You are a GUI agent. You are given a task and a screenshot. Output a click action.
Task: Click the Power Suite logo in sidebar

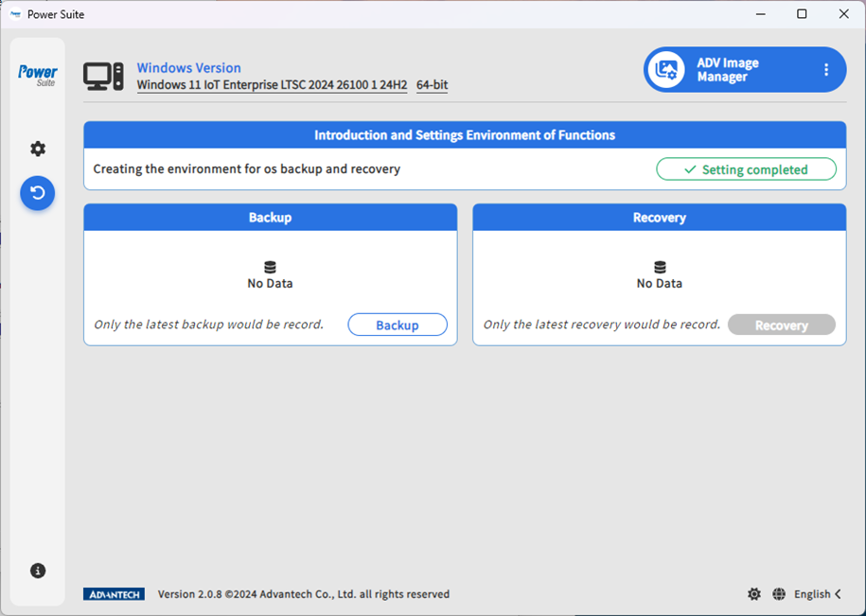coord(38,75)
